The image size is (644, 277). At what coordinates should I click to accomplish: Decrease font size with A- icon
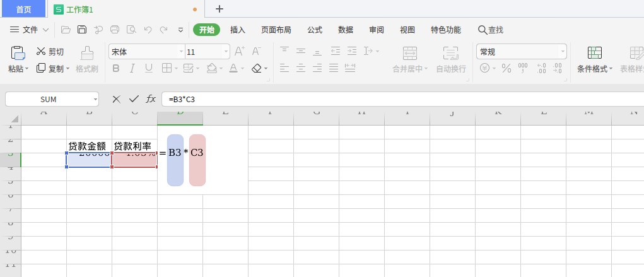(256, 51)
